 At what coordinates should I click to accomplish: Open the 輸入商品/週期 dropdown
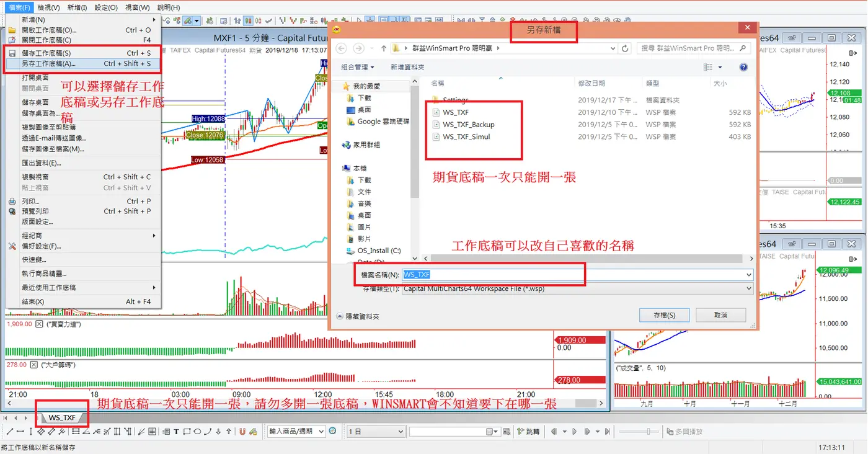pos(321,432)
